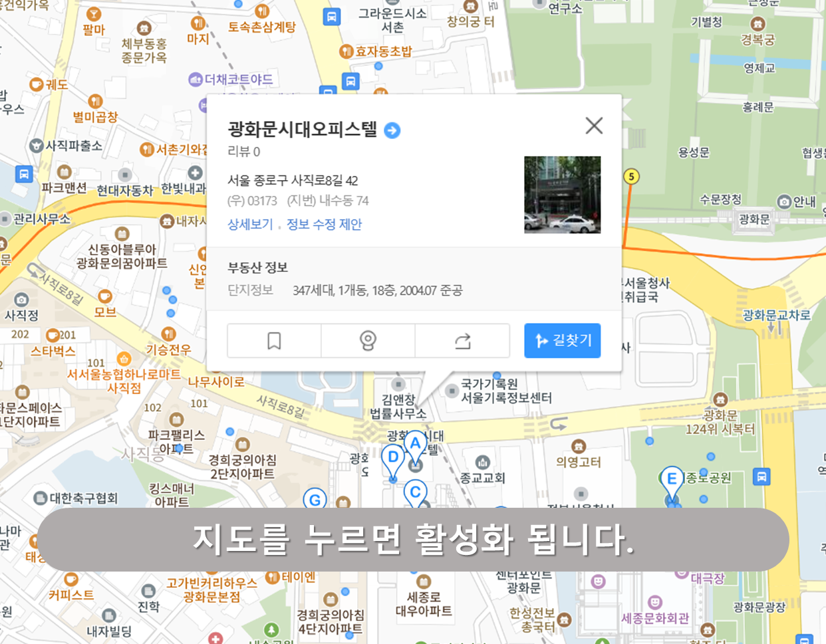Open street view with the webcam icon
The width and height of the screenshot is (826, 644).
(368, 340)
